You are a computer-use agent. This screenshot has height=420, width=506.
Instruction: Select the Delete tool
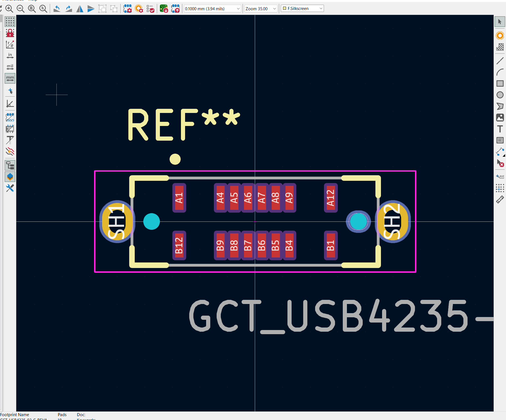pyautogui.click(x=500, y=163)
